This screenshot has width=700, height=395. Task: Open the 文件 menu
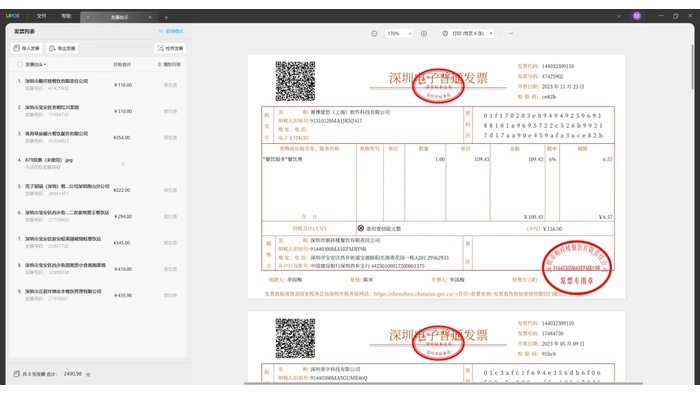[x=42, y=16]
